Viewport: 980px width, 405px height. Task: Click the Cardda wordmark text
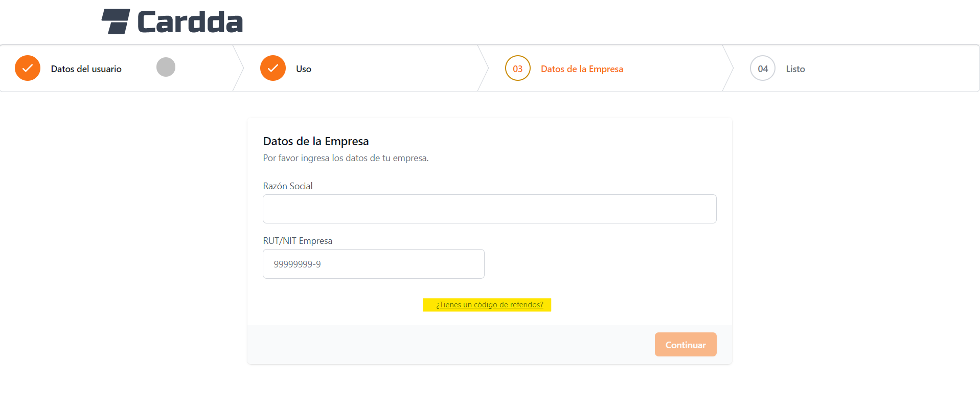pyautogui.click(x=190, y=22)
